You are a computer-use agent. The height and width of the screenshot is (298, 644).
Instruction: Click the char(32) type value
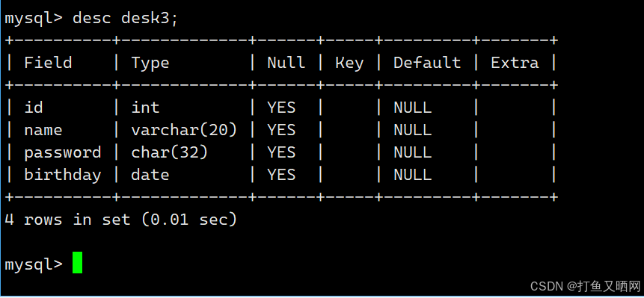click(169, 152)
